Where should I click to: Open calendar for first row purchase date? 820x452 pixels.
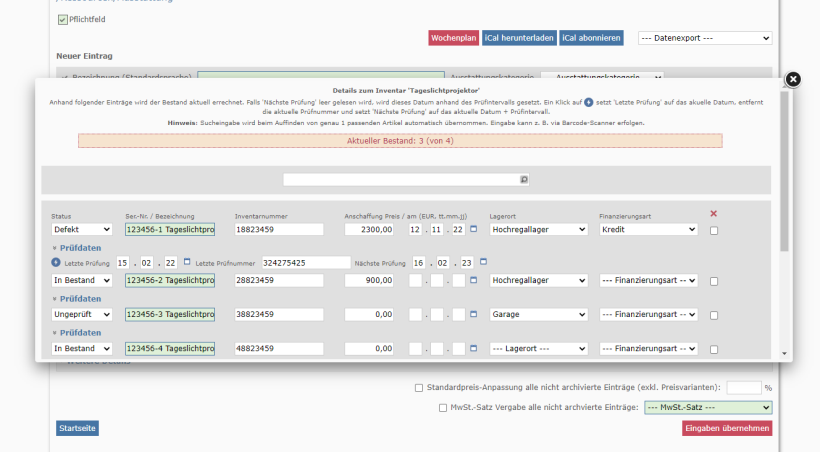tap(474, 229)
